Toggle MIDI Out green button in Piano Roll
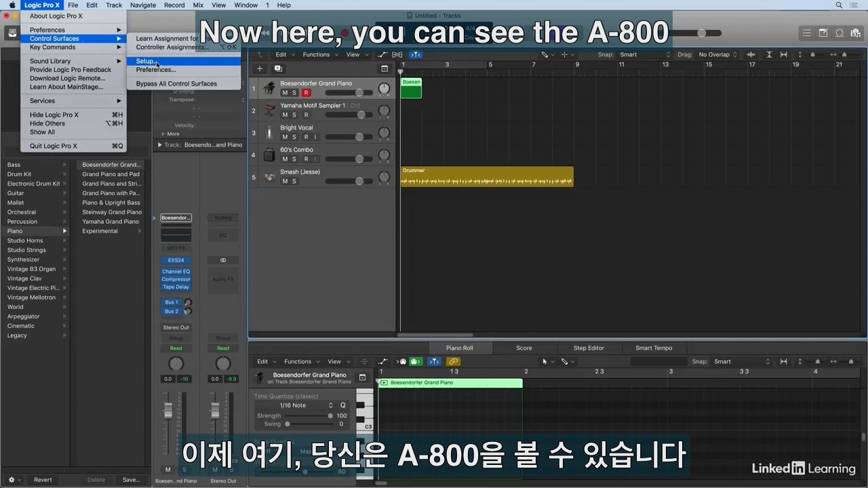Viewport: 868px width, 488px height. (415, 362)
